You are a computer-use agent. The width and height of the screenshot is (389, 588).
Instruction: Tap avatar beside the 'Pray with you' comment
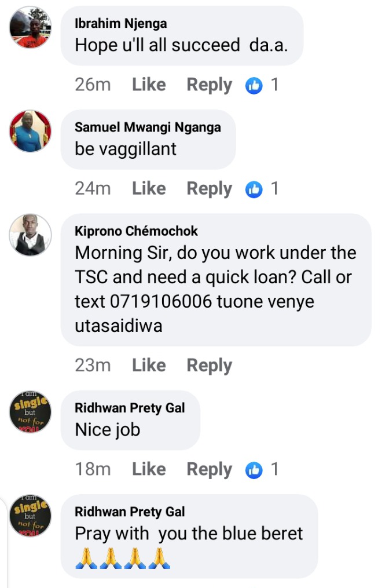[x=30, y=516]
